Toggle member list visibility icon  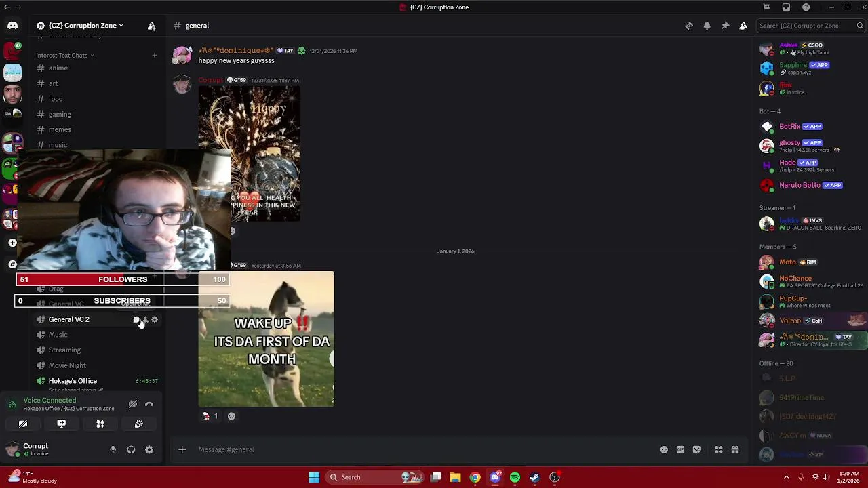tap(743, 26)
